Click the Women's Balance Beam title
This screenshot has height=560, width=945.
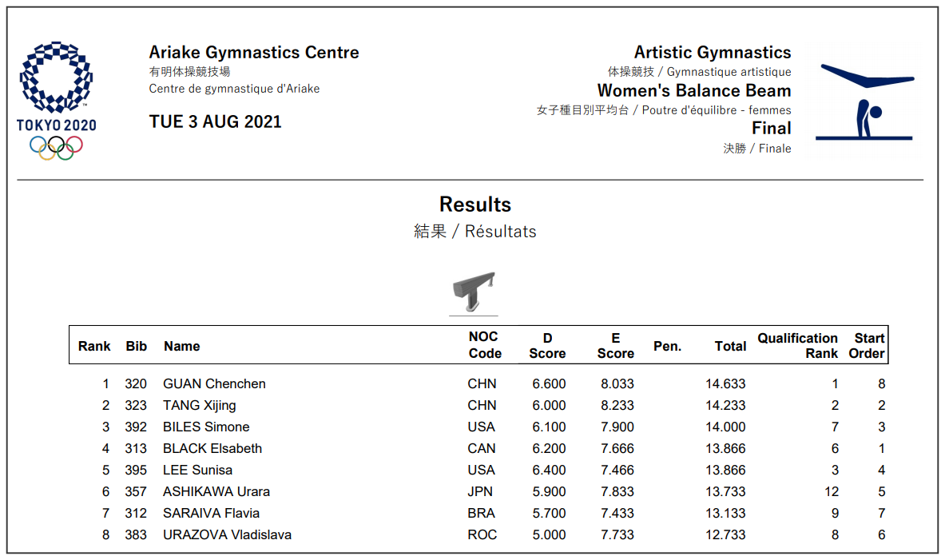tap(694, 90)
